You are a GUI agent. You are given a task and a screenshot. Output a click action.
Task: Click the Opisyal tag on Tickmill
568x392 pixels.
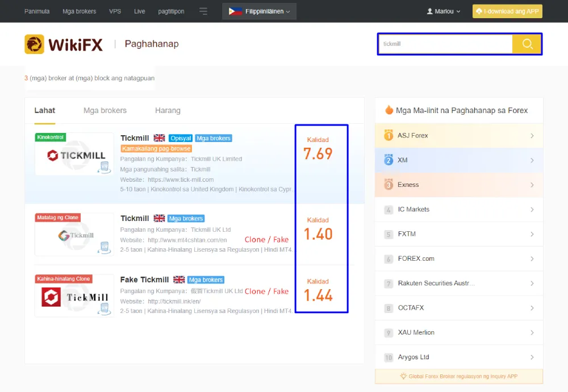tap(181, 138)
